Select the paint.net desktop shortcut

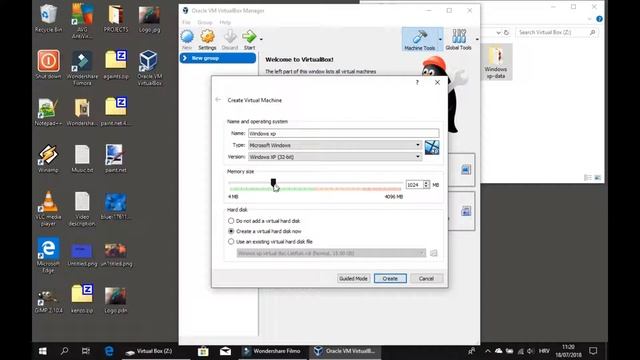coord(116,159)
